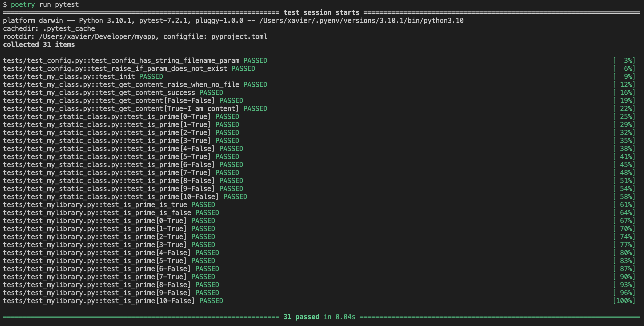
Task: Click the 'poetry run pytest' command text
Action: (x=45, y=5)
